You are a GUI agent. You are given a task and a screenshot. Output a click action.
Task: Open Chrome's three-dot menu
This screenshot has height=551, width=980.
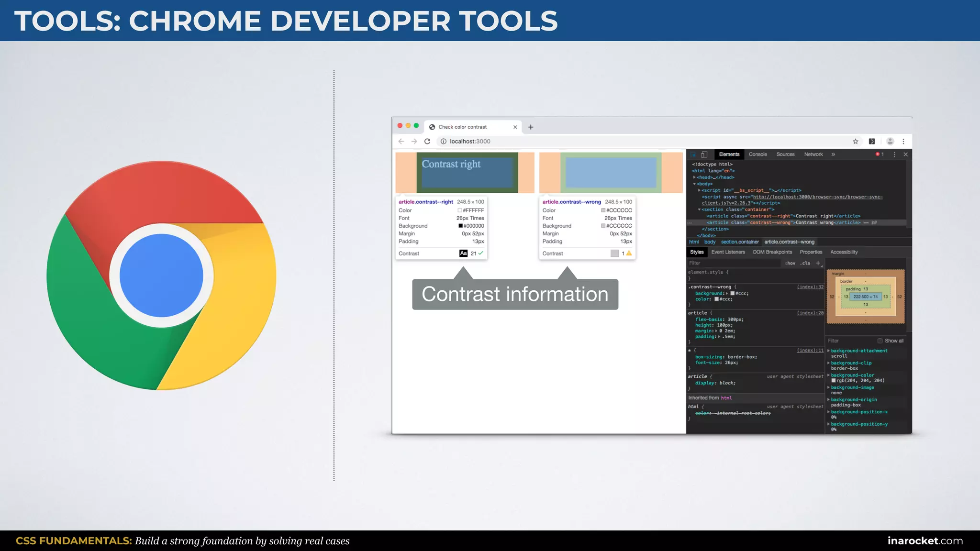pos(903,142)
